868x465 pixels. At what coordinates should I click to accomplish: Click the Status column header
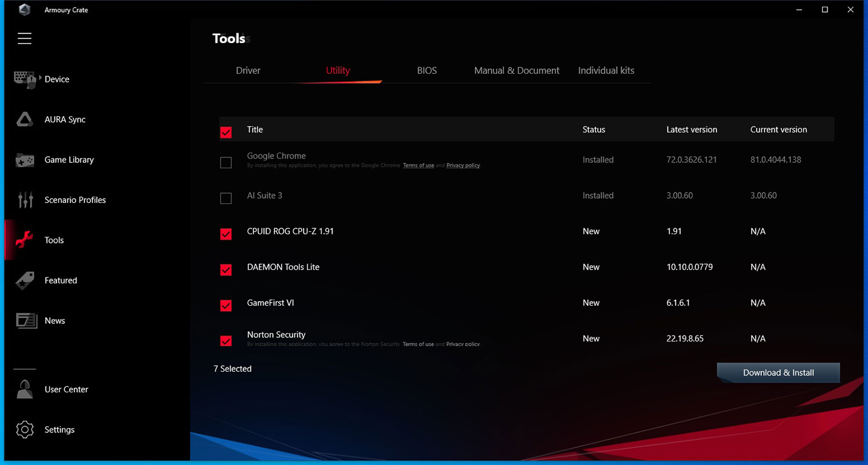(x=594, y=130)
